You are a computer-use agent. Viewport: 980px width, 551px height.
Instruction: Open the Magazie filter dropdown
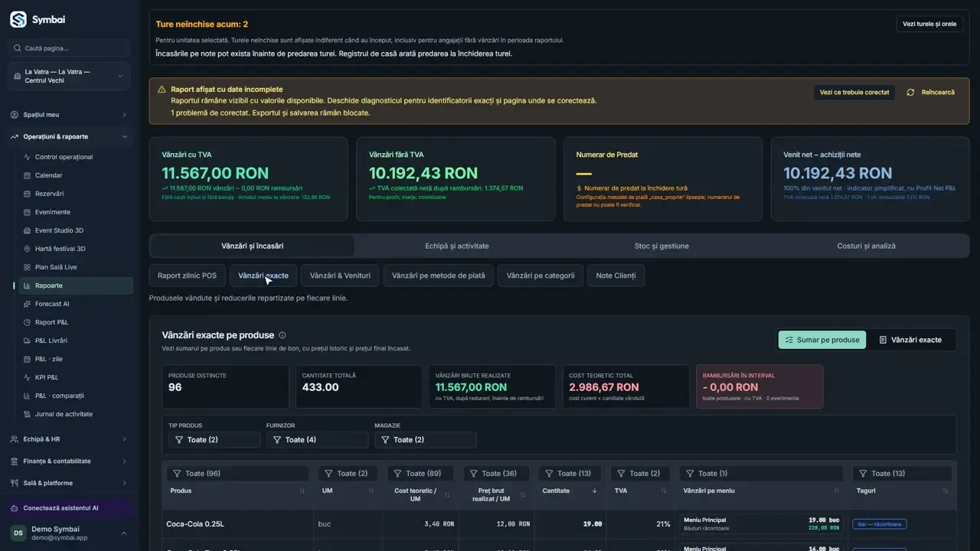tap(425, 440)
